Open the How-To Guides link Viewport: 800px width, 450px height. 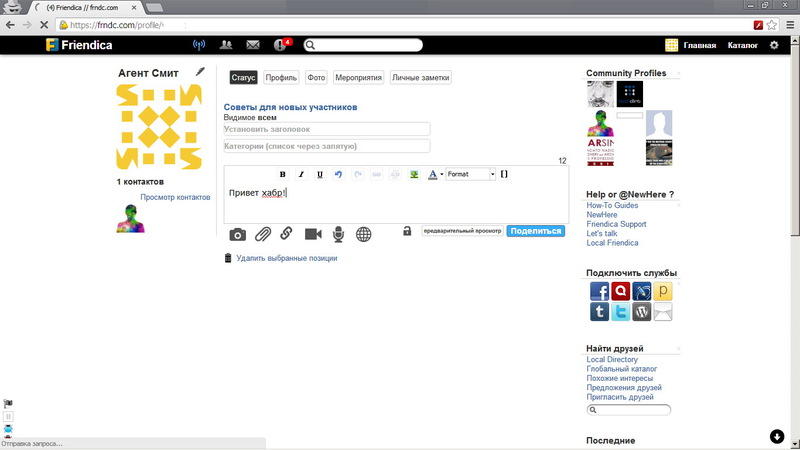[x=612, y=205]
